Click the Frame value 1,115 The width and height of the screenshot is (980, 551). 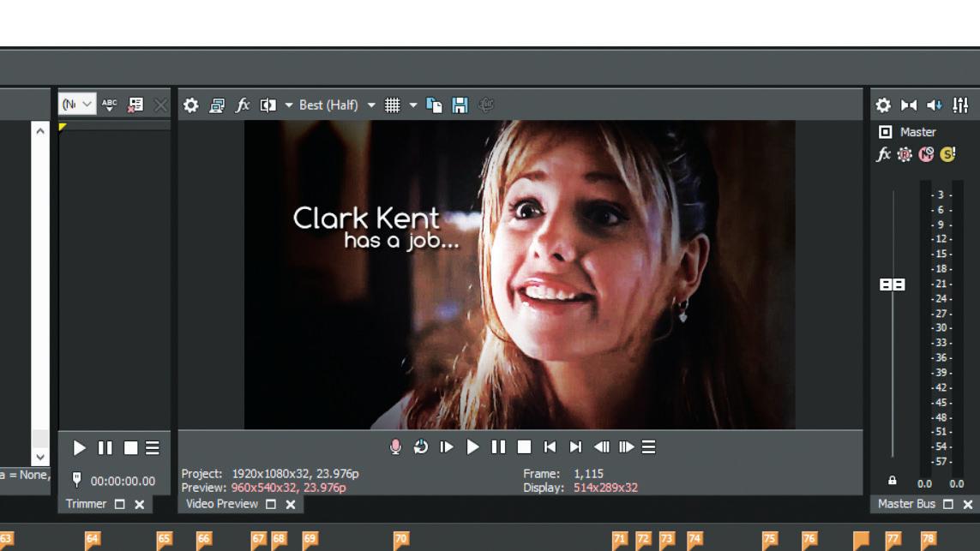coord(589,474)
